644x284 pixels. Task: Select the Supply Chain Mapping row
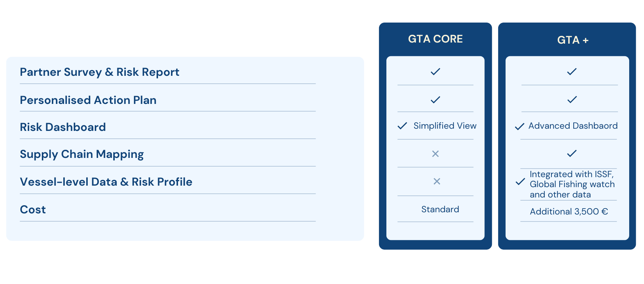pos(82,154)
